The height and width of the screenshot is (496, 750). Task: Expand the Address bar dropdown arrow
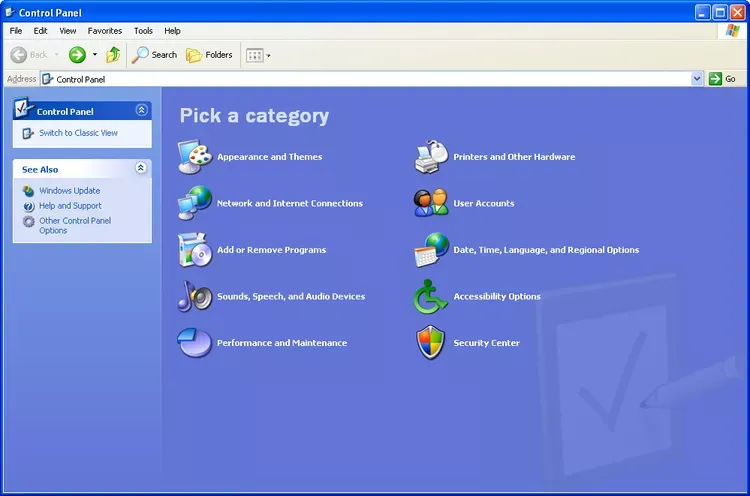pos(697,79)
